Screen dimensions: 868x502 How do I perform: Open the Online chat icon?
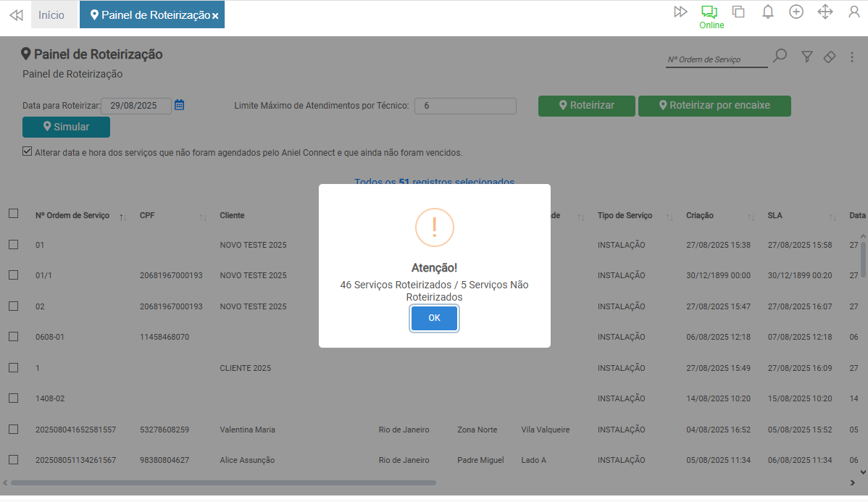[709, 12]
